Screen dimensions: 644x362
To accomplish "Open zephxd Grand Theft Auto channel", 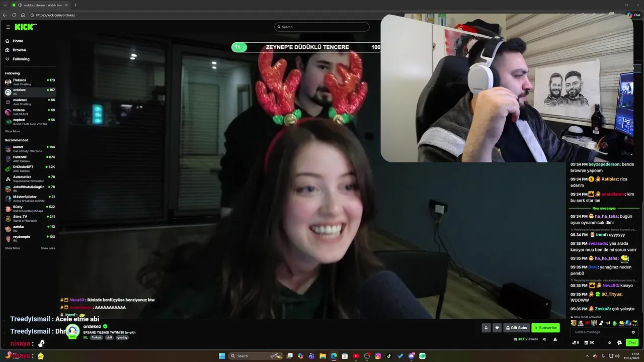I will 30,121.
